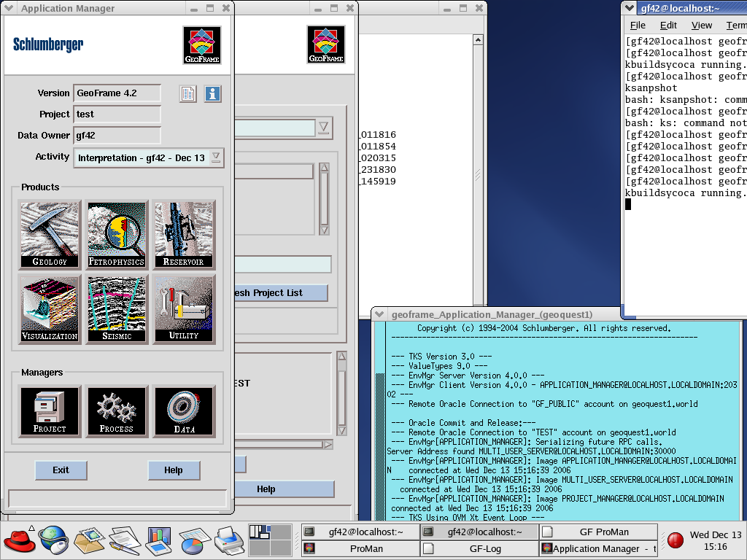
Task: Click the workspace switcher's active workspace
Action: (260, 532)
